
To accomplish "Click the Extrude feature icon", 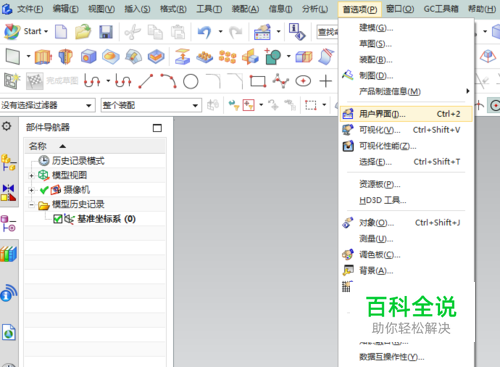I will (x=43, y=56).
